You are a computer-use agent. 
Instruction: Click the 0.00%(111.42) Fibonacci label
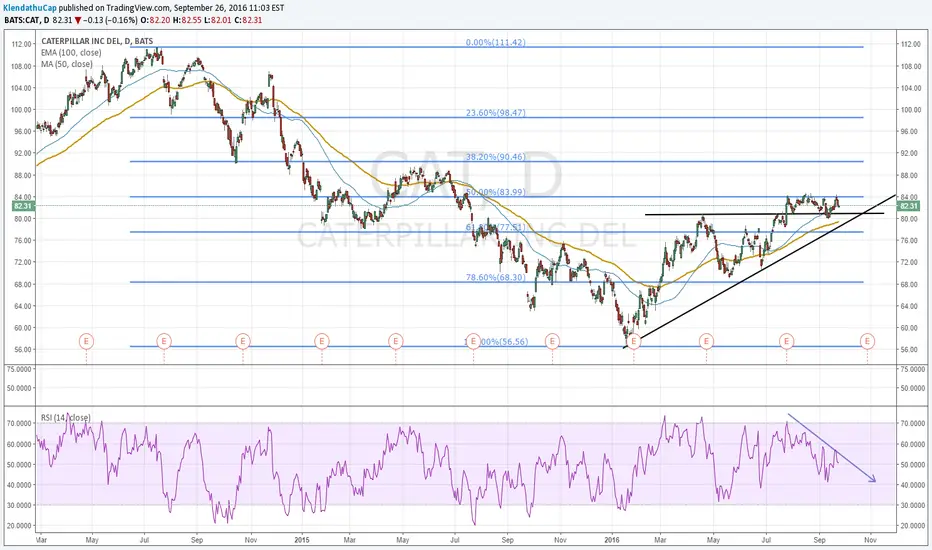495,43
